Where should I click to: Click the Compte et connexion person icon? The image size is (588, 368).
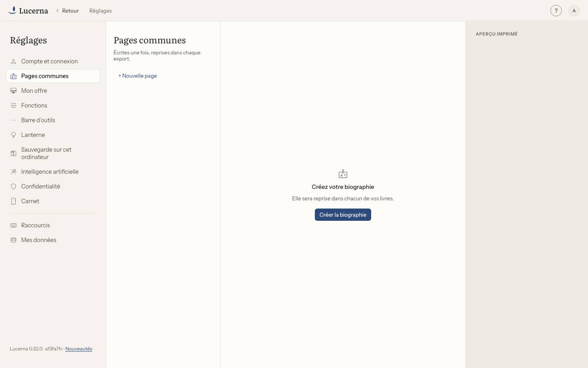[13, 61]
